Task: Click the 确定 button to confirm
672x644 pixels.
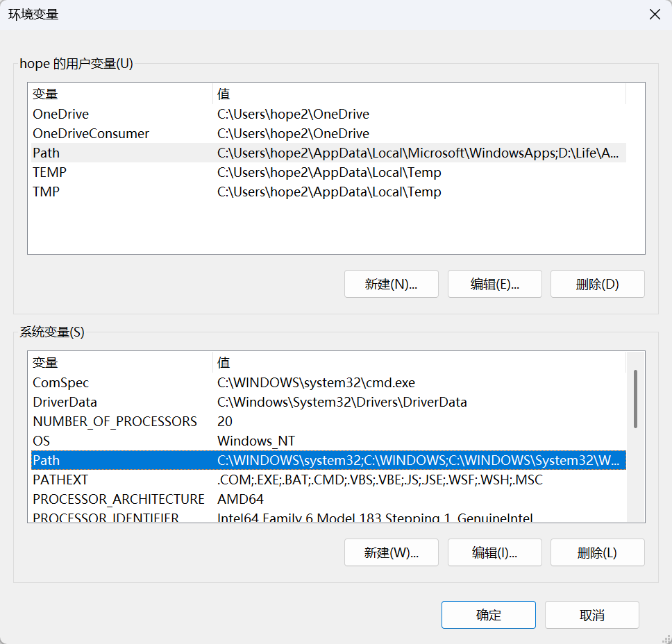Action: pyautogui.click(x=488, y=615)
